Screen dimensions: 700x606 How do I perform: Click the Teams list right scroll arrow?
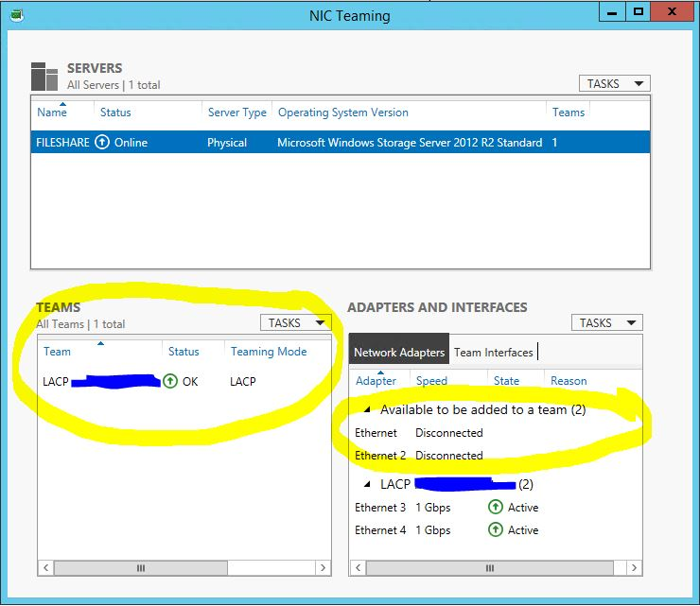(323, 567)
